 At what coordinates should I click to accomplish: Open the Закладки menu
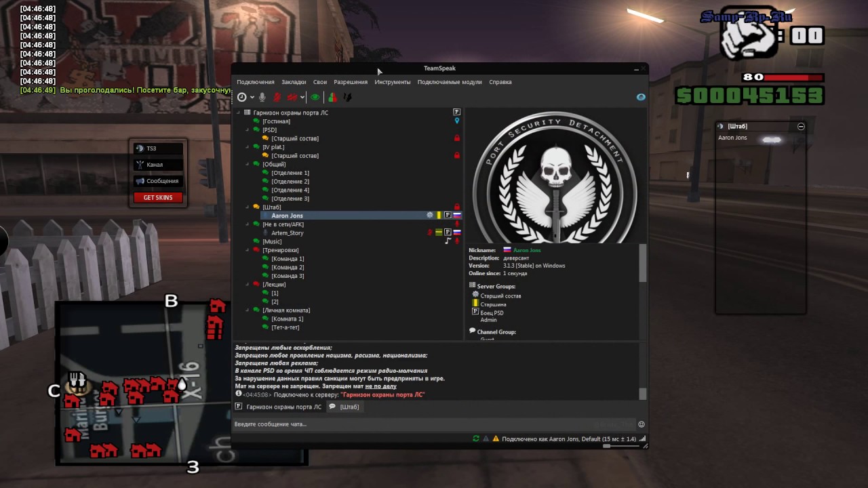click(x=294, y=82)
